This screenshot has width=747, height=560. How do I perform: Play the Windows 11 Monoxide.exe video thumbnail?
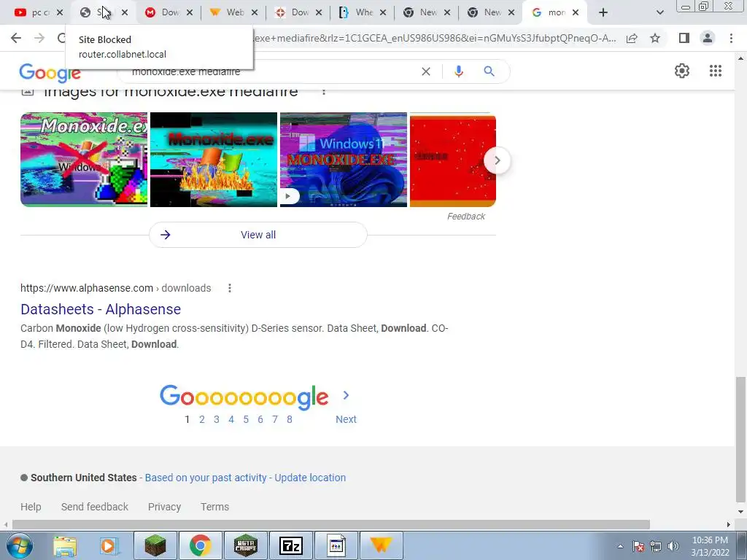(x=344, y=160)
